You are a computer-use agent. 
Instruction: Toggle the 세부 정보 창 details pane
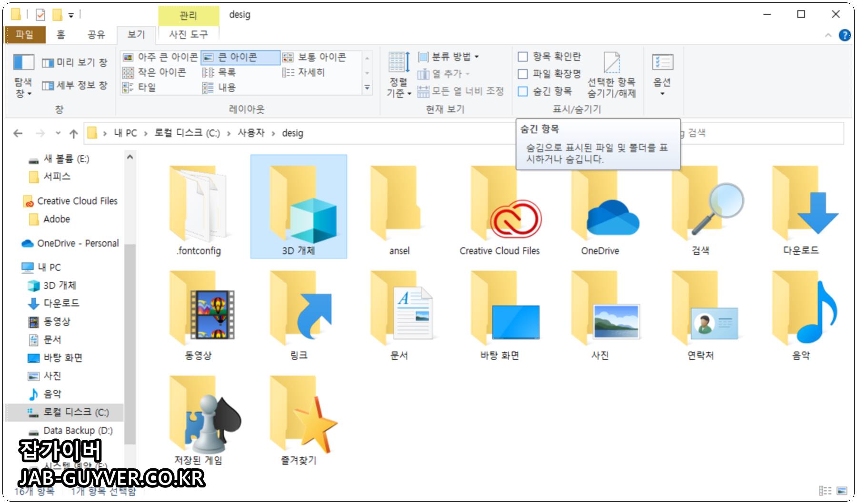point(75,85)
